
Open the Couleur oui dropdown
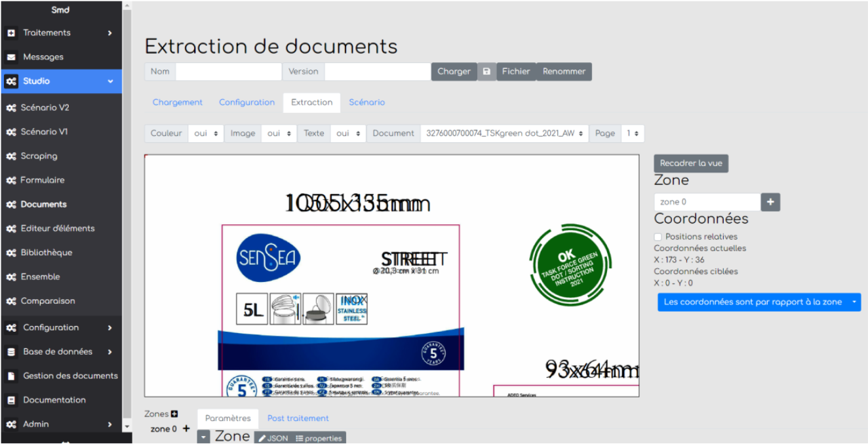pos(206,133)
